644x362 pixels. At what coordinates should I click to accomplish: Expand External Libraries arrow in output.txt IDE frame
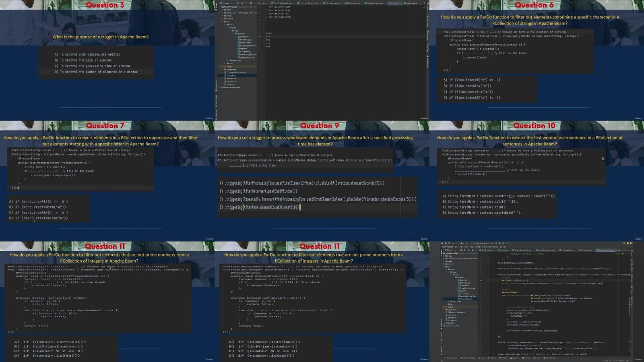[220, 87]
